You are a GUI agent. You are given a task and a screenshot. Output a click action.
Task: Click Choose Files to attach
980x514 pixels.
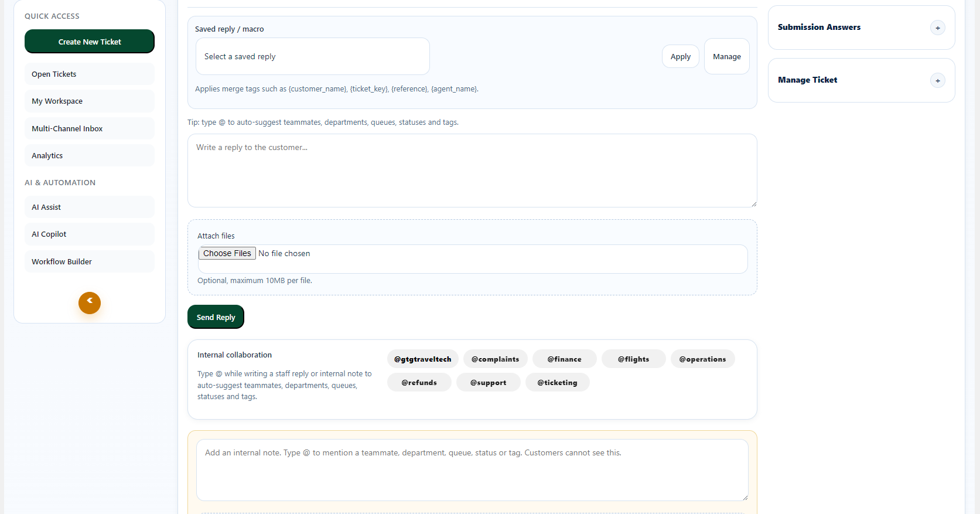[x=227, y=253]
